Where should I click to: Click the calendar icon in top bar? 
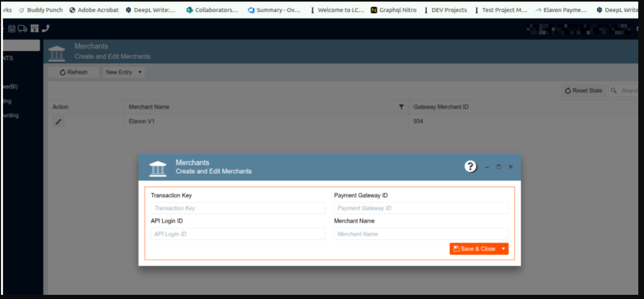tap(12, 29)
